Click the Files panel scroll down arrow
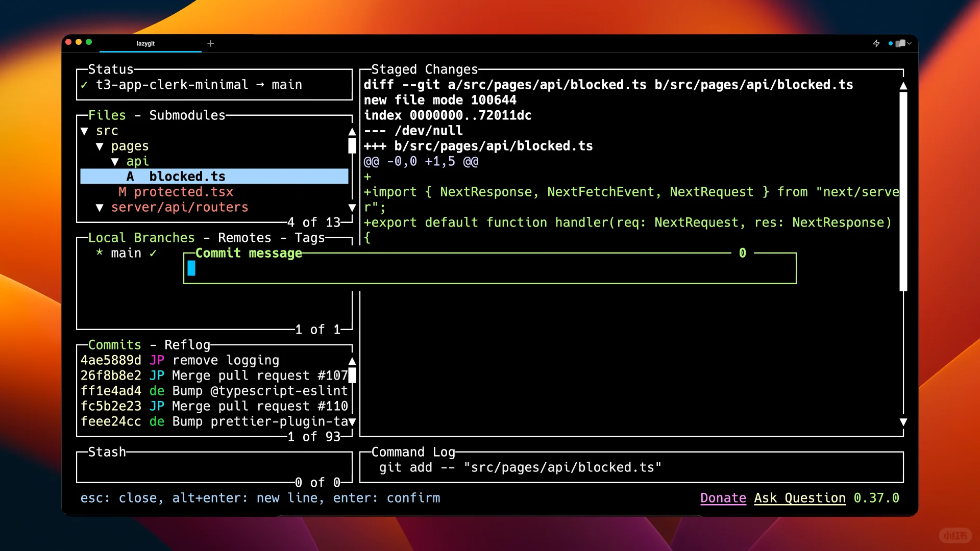 [352, 208]
